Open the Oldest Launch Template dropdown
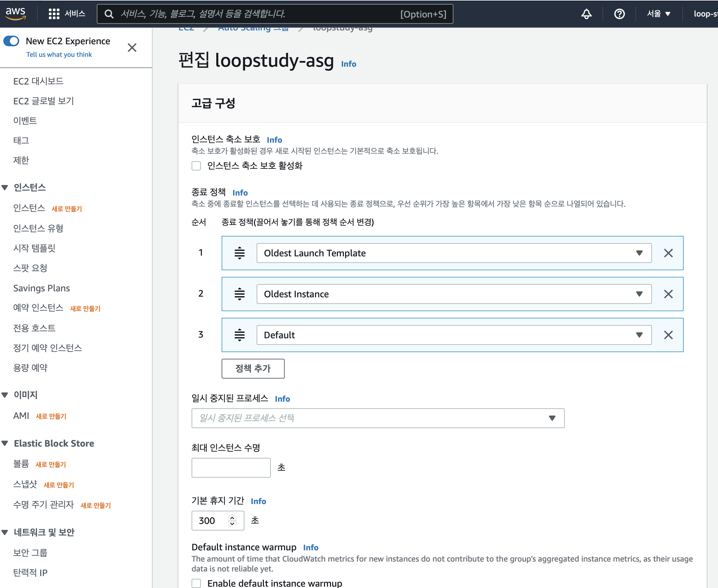Screen dimensions: 718x588 454,253
